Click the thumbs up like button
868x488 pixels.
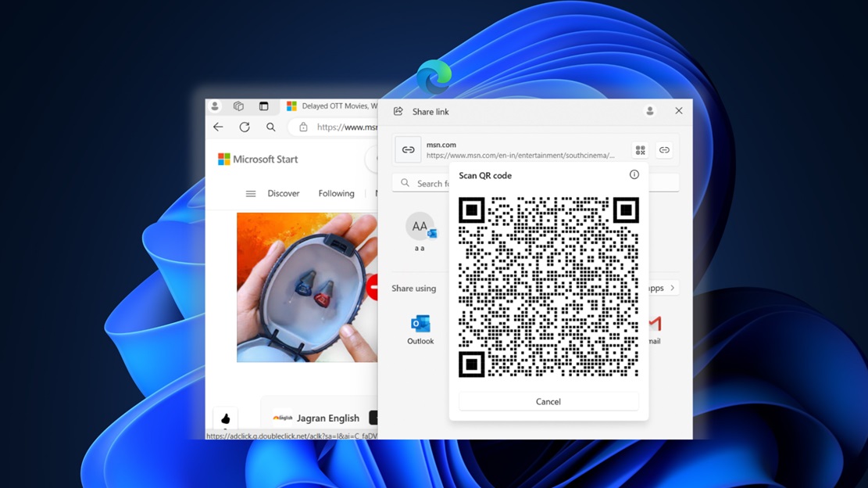(x=226, y=418)
